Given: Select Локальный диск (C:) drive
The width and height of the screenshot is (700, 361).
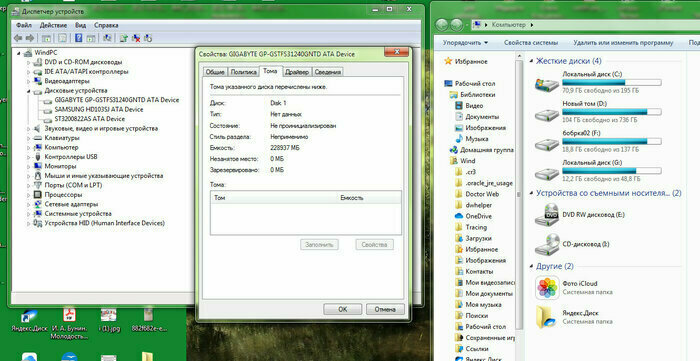Looking at the screenshot, I should point(598,83).
